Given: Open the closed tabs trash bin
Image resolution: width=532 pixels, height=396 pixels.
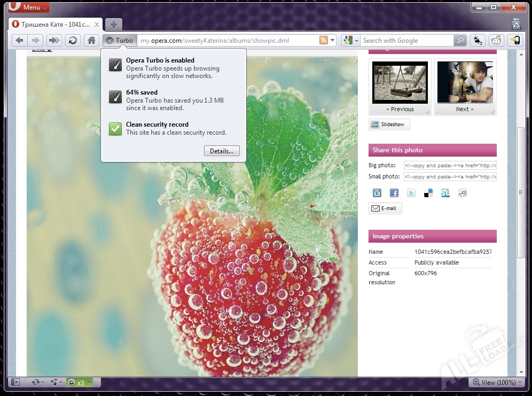Looking at the screenshot, I should [516, 24].
